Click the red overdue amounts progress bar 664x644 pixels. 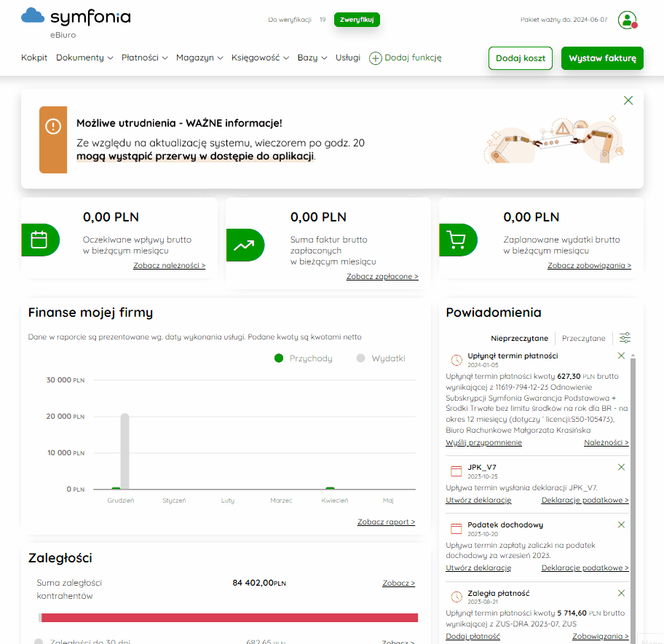click(x=229, y=618)
